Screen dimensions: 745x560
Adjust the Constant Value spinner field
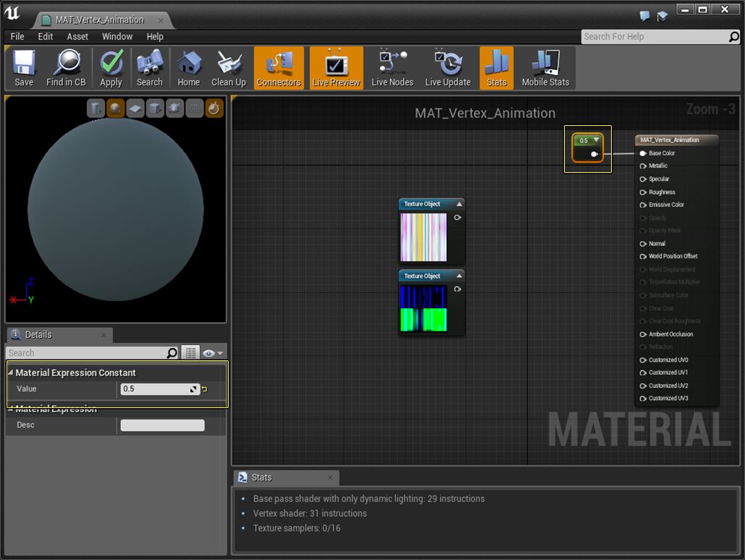[159, 389]
